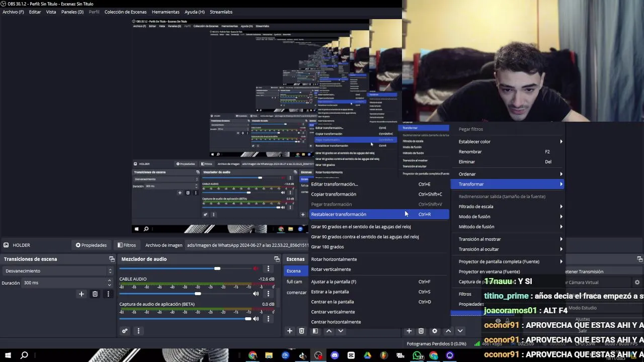Expand the Ordenar submenu
This screenshot has width=644, height=362.
click(507, 174)
